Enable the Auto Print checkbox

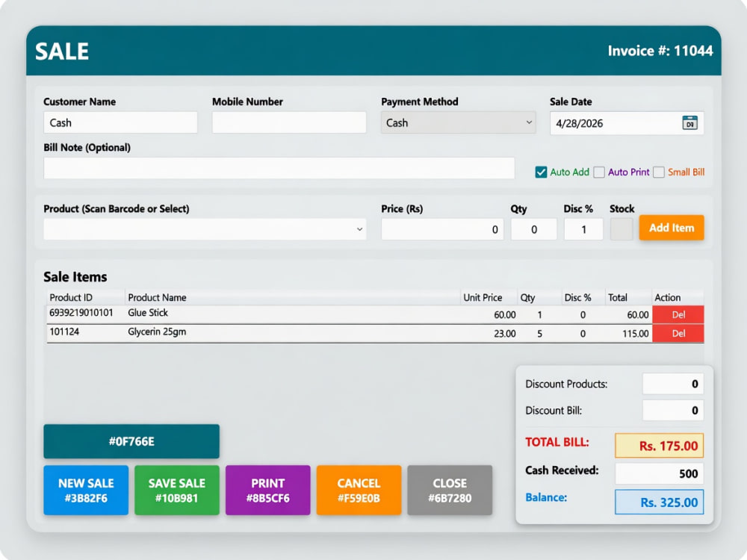pos(599,172)
